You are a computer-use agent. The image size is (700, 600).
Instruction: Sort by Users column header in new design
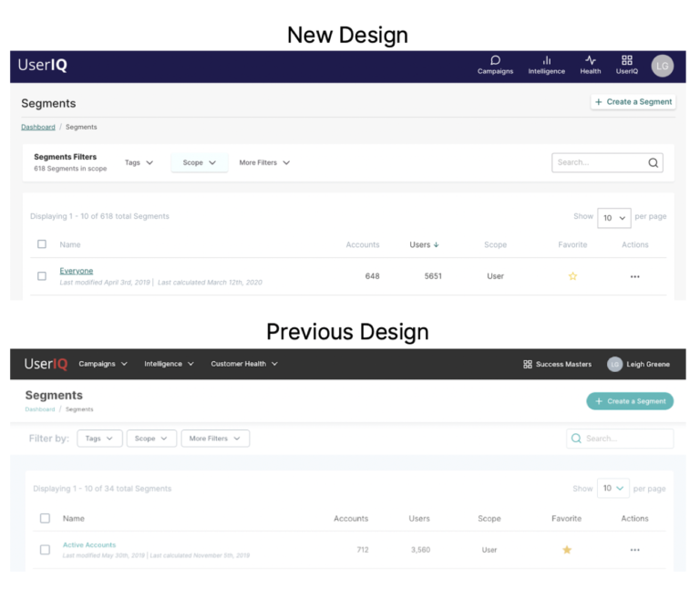coord(419,244)
